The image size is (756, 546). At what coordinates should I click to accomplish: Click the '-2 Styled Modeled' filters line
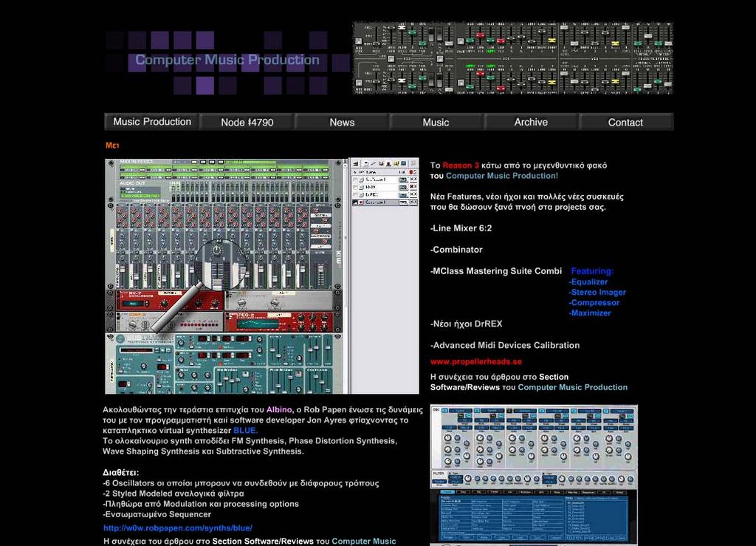(173, 494)
